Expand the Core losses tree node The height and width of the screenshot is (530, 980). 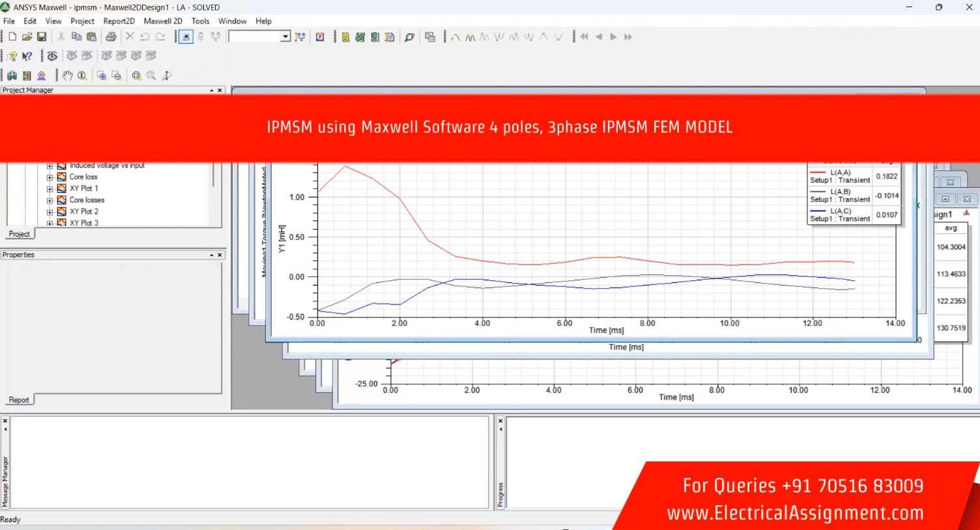click(x=50, y=201)
